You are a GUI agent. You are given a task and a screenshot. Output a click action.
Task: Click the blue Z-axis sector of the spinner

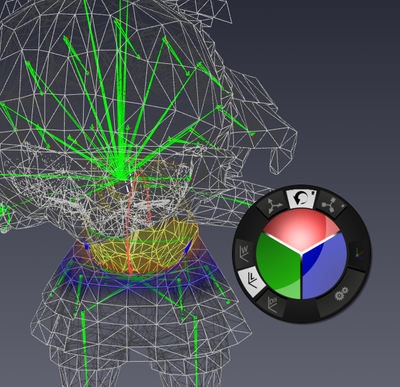point(325,267)
